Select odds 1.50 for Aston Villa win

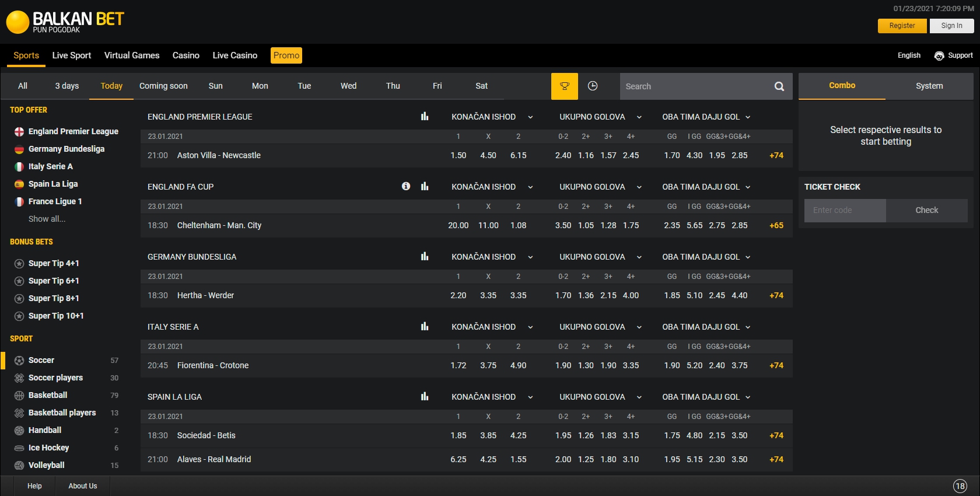[x=459, y=155]
